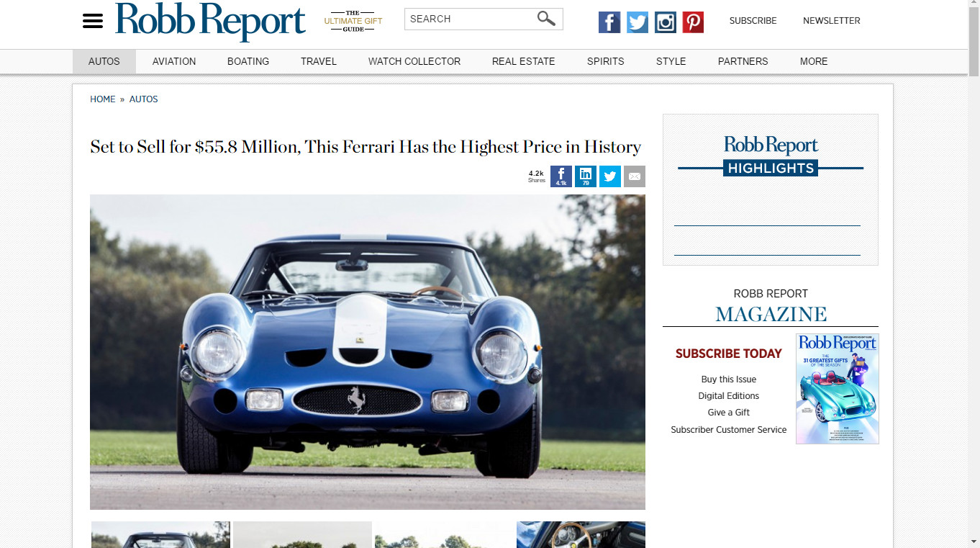The width and height of the screenshot is (980, 548).
Task: Open Twitter icon in header
Action: [638, 22]
